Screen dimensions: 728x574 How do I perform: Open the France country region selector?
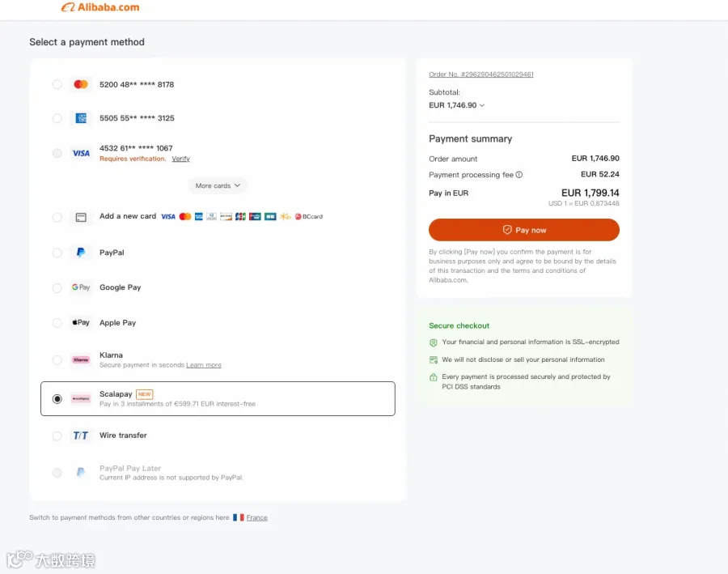pyautogui.click(x=256, y=517)
